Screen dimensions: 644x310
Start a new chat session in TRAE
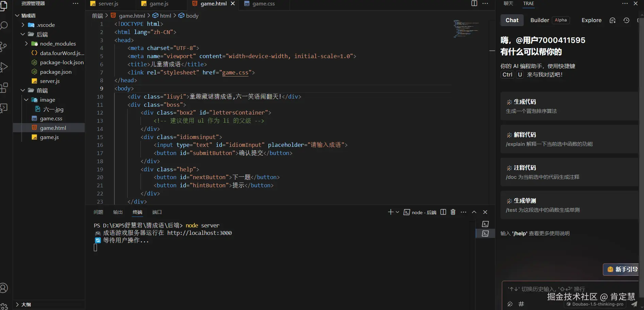pyautogui.click(x=613, y=20)
